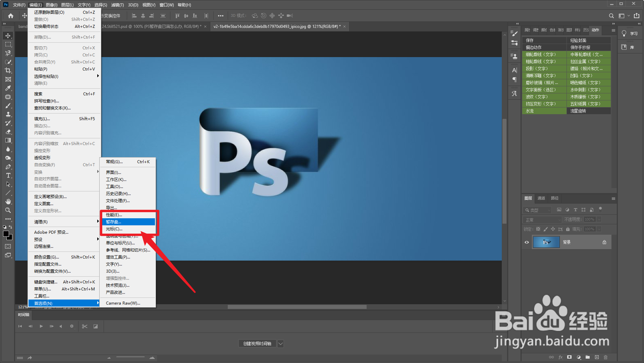Viewport: 644px width, 363px height.
Task: Click the 描边动作 action button
Action: tap(544, 47)
